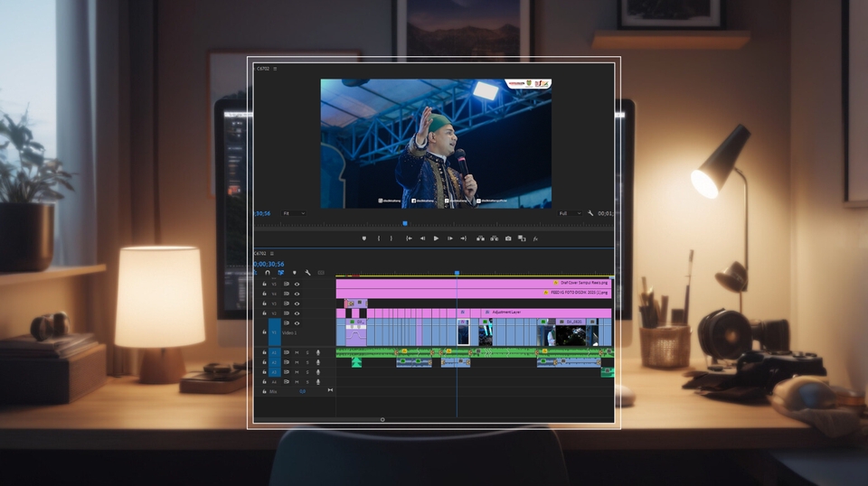Toggle Snap in Timeline magnet icon
868x486 pixels.
point(268,273)
